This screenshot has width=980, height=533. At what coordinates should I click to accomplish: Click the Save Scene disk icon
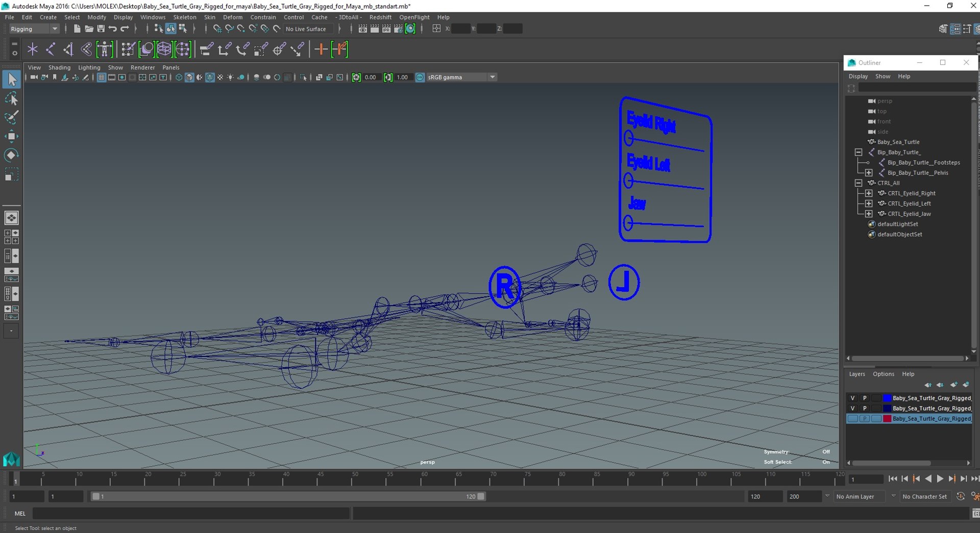[x=101, y=29]
